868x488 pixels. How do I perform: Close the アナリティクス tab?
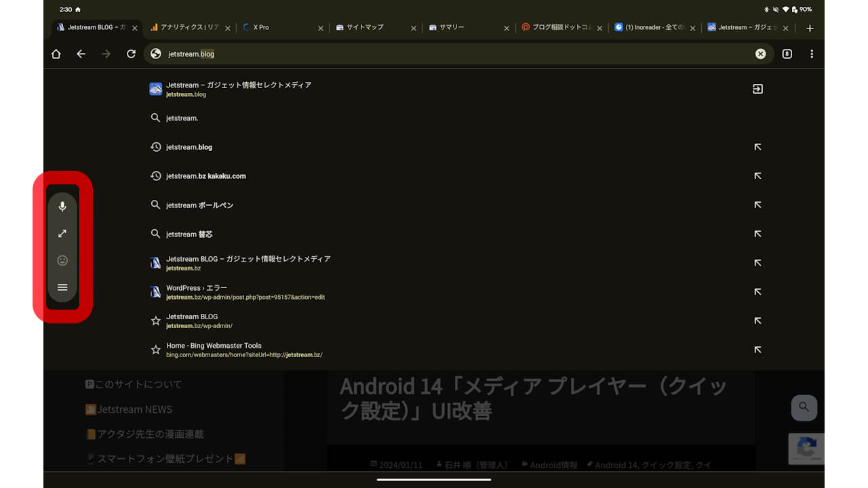[228, 28]
